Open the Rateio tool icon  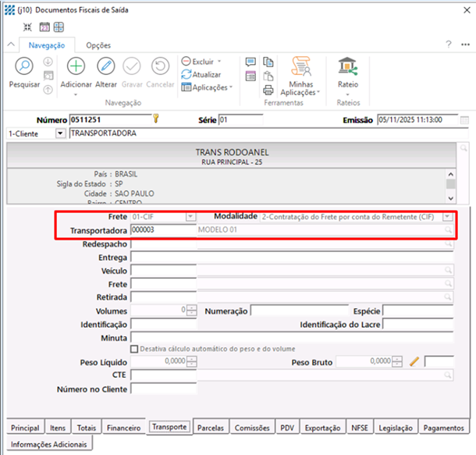[347, 67]
